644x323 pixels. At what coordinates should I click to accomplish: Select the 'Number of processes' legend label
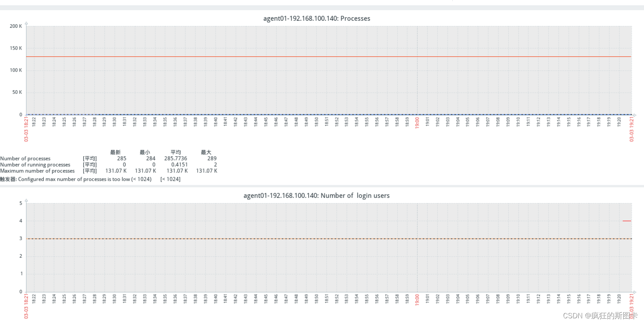25,158
